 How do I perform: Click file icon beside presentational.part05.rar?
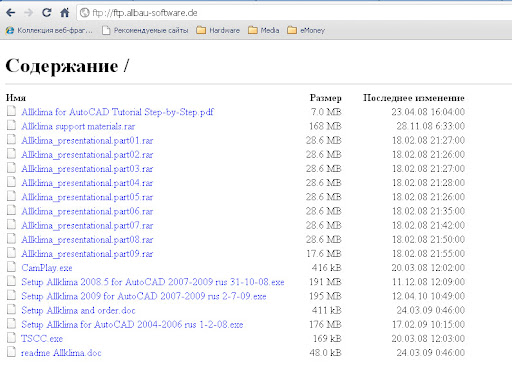coord(11,196)
